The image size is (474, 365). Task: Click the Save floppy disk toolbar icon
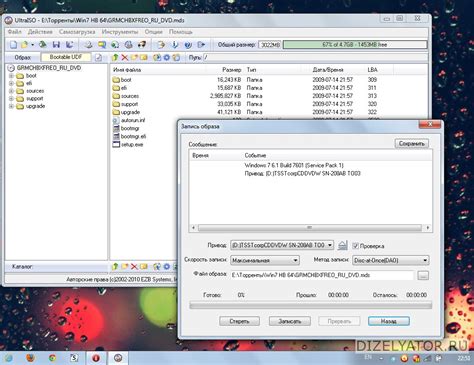click(56, 45)
